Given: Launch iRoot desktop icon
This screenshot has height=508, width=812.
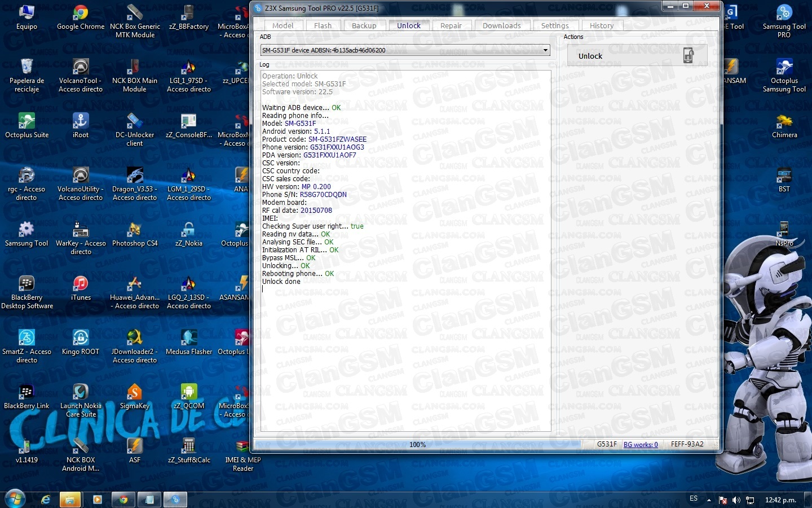Looking at the screenshot, I should coord(81,126).
